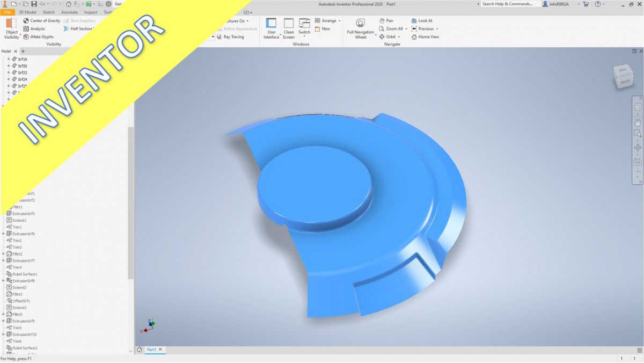Open the Autodesk shopping cart icon
644x363 pixels.
click(x=586, y=4)
